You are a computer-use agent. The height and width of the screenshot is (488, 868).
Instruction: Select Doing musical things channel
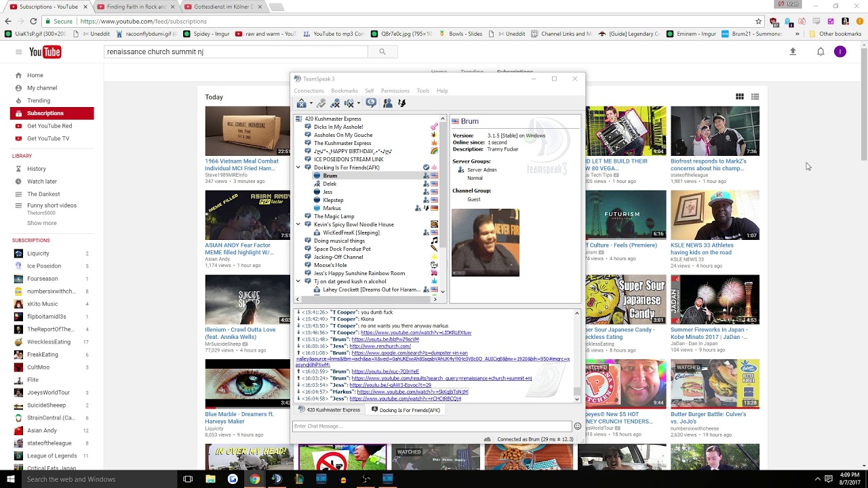coord(339,241)
